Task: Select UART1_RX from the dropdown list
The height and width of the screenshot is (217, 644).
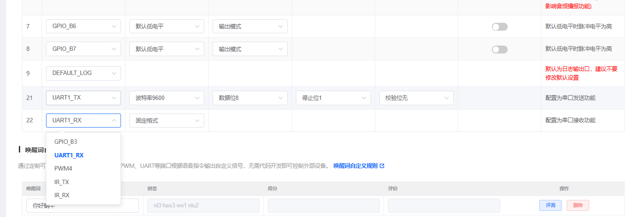Action: 83,155
